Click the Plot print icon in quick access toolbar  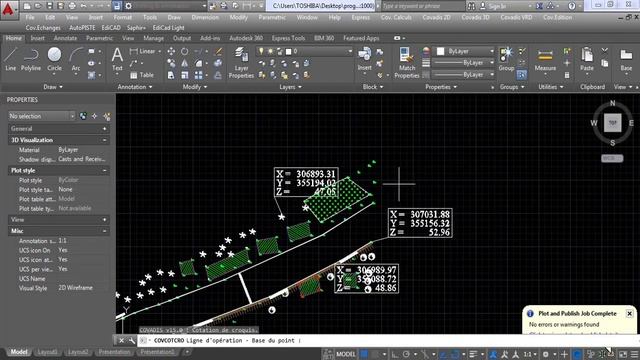(72, 6)
